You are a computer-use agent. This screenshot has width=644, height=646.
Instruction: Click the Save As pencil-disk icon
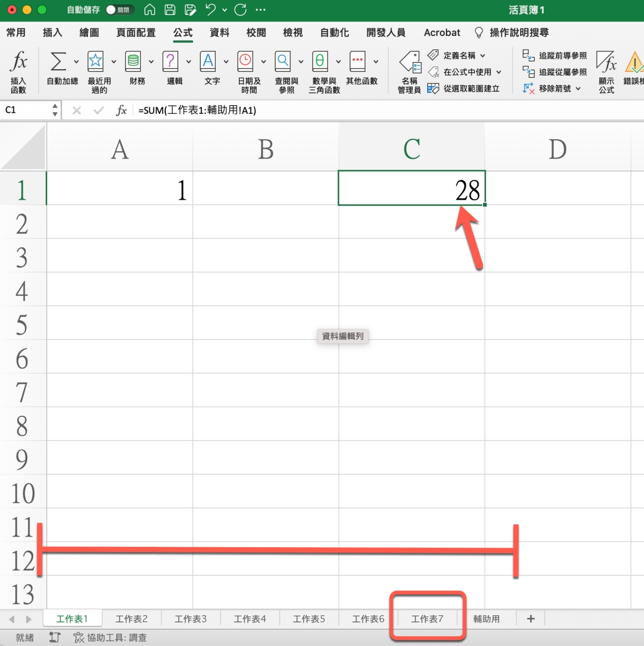click(x=190, y=10)
